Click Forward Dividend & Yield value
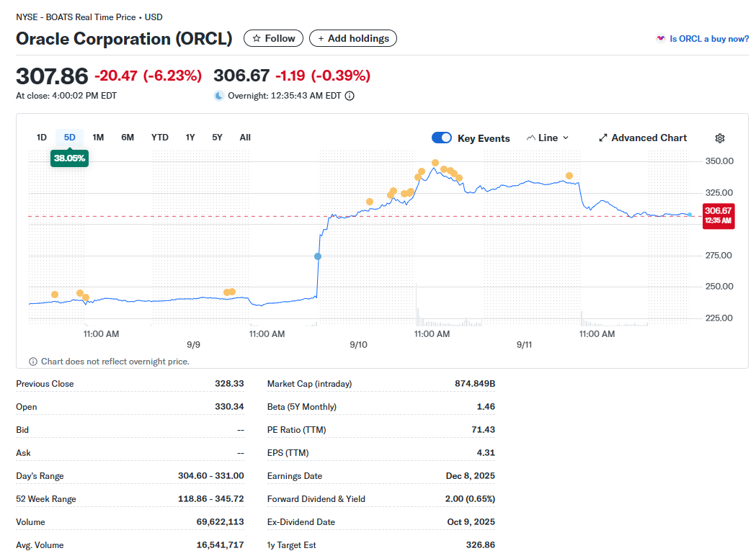 point(470,499)
